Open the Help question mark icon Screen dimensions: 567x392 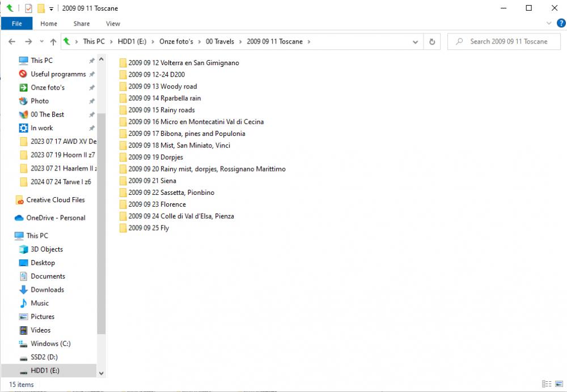(561, 23)
